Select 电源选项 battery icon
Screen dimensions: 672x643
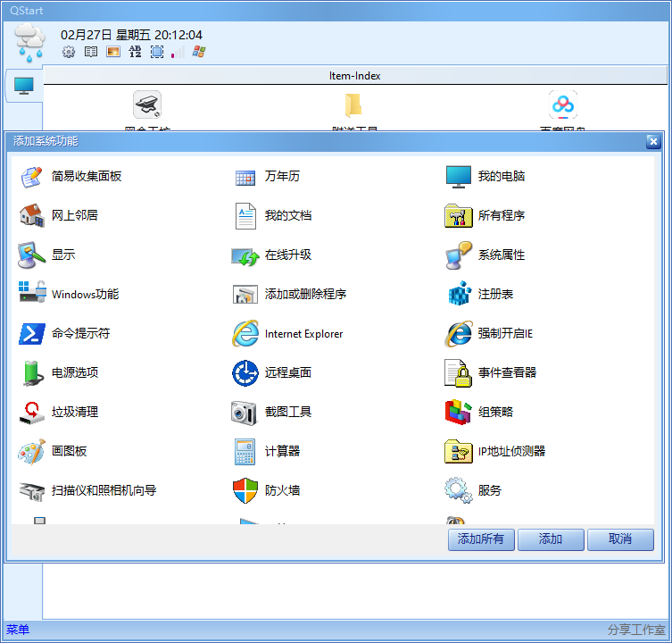pyautogui.click(x=32, y=372)
